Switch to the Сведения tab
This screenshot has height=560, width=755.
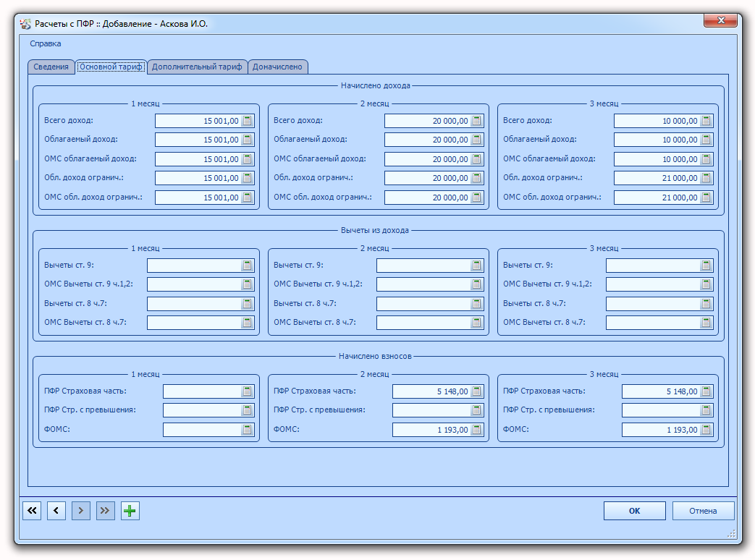click(x=51, y=67)
